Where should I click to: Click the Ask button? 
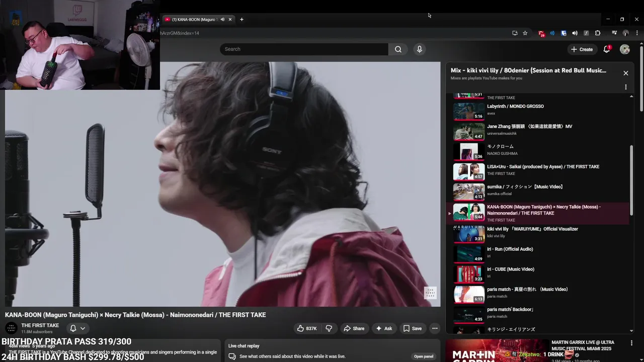coord(384,328)
